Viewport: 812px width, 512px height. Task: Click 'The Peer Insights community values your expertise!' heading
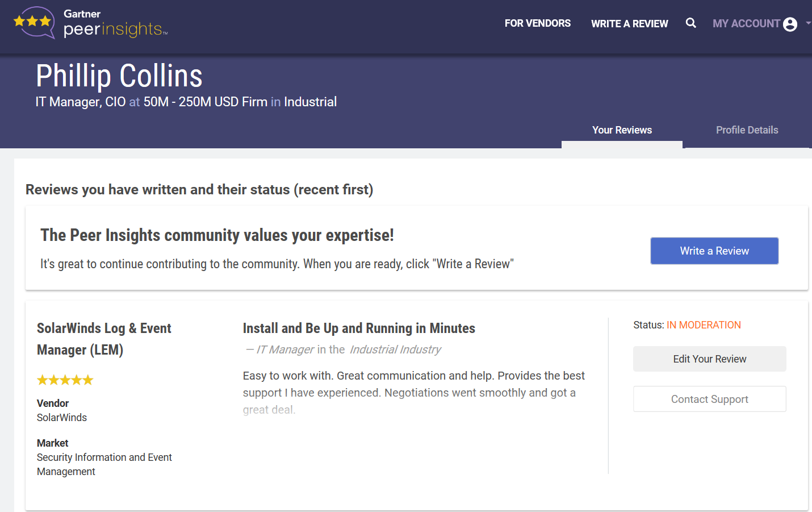pos(217,235)
